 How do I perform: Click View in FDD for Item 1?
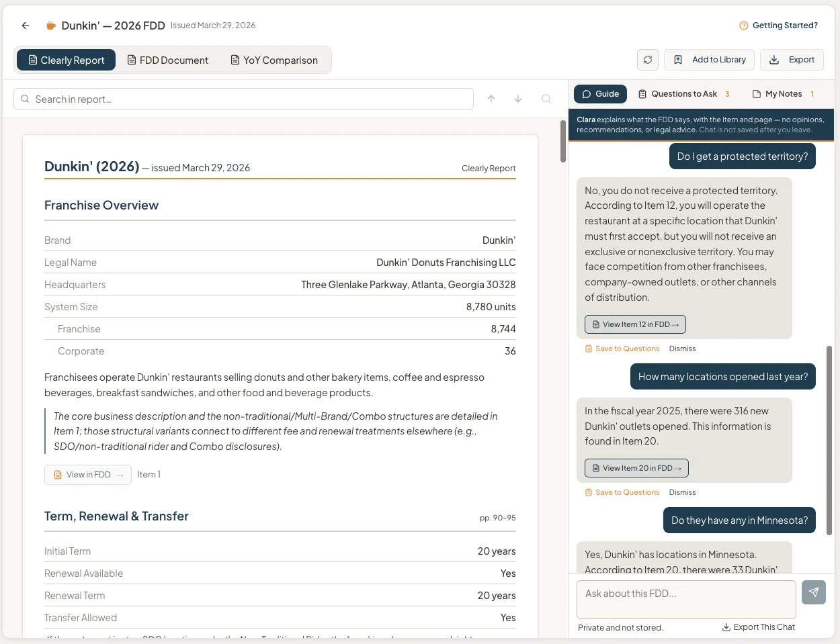pos(88,475)
